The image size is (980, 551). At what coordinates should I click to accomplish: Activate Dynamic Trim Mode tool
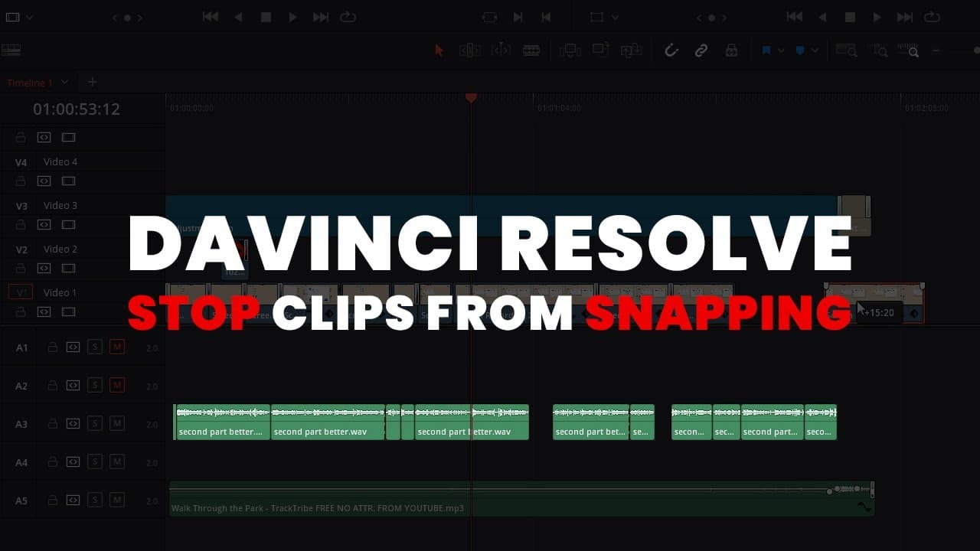(501, 51)
